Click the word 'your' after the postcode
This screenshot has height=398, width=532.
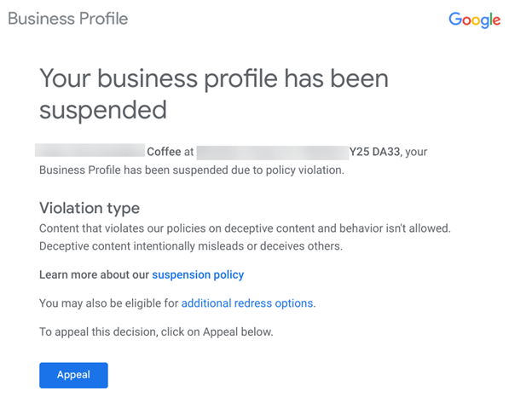418,152
